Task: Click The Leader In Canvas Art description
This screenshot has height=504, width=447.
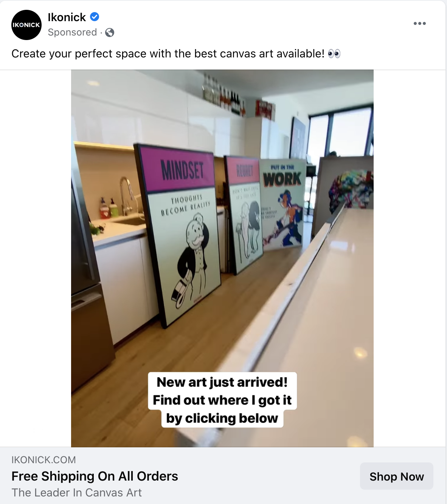Action: point(76,493)
